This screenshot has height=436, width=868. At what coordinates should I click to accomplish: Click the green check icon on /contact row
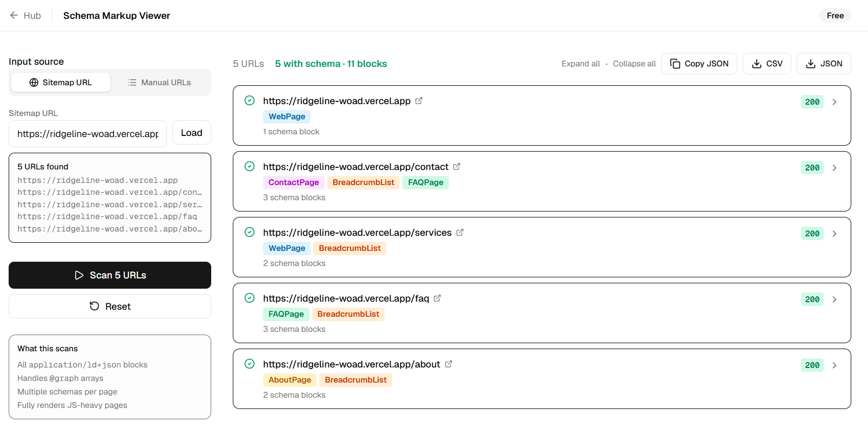point(250,166)
